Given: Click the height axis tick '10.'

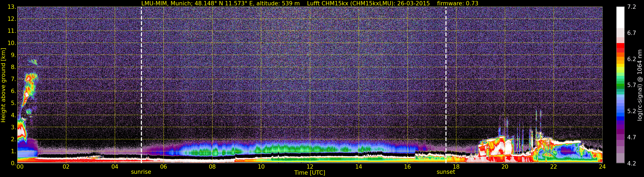Looking at the screenshot, I should [12, 43].
